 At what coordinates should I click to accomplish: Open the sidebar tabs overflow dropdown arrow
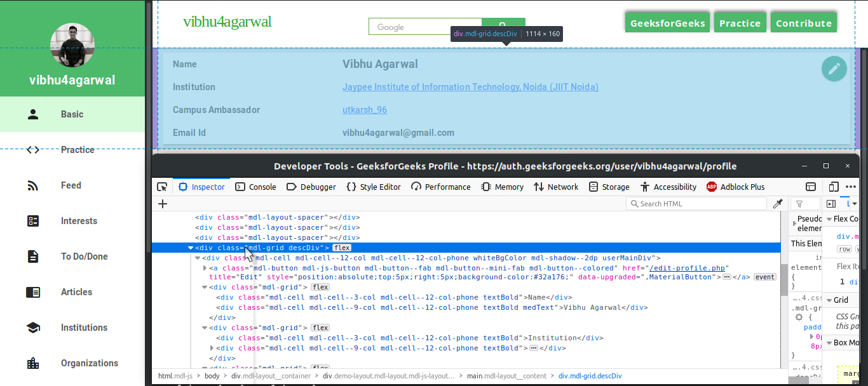click(855, 204)
